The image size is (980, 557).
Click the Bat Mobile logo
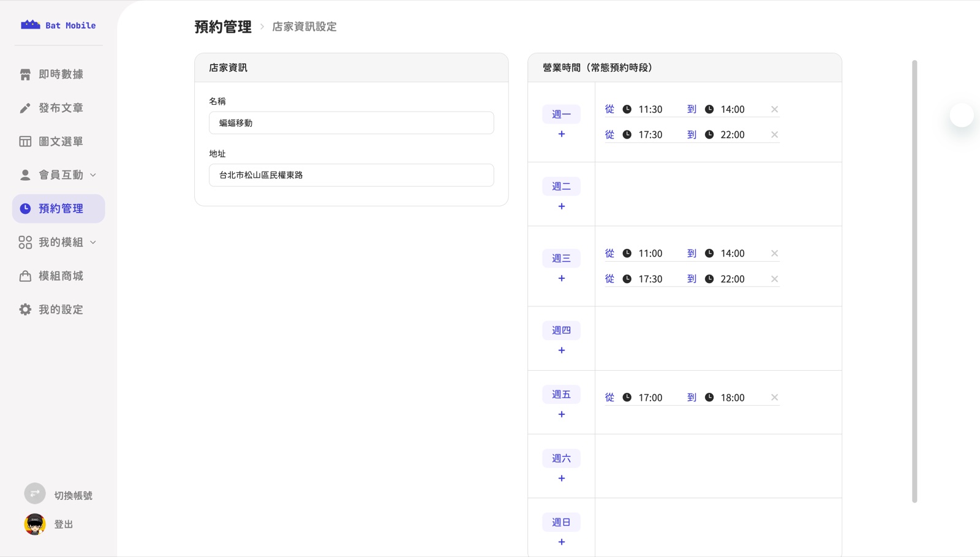pyautogui.click(x=58, y=25)
